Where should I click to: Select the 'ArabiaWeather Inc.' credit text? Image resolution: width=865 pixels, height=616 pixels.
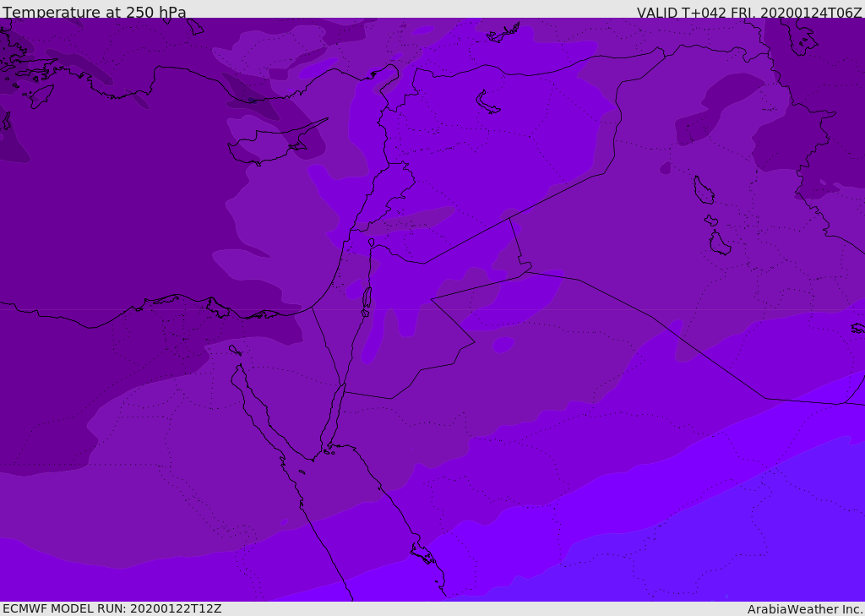click(x=805, y=609)
